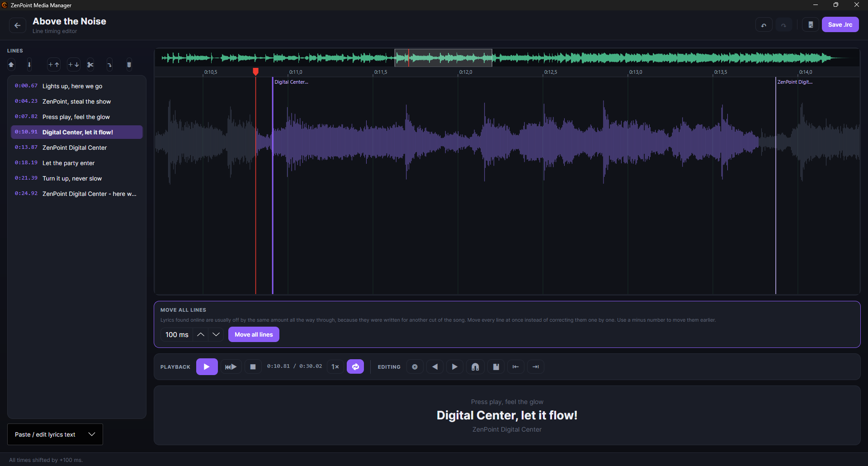Select the line 'Lights up, here we go'
This screenshot has width=868, height=466.
[77, 86]
